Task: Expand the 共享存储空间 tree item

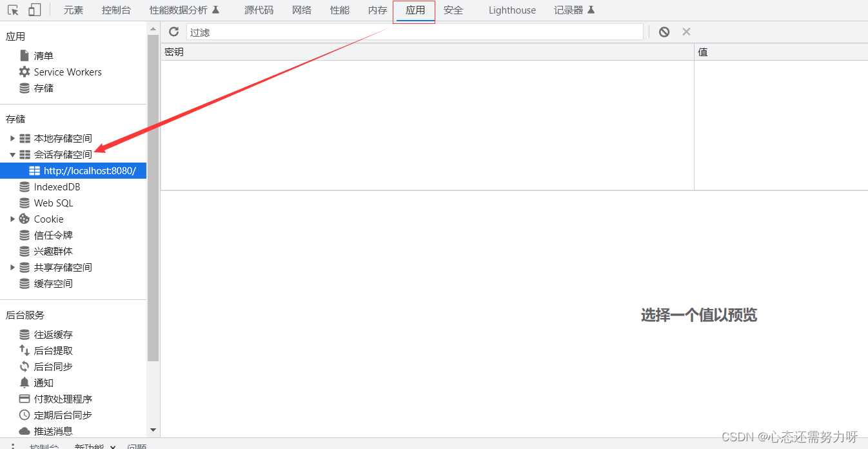Action: click(x=12, y=267)
